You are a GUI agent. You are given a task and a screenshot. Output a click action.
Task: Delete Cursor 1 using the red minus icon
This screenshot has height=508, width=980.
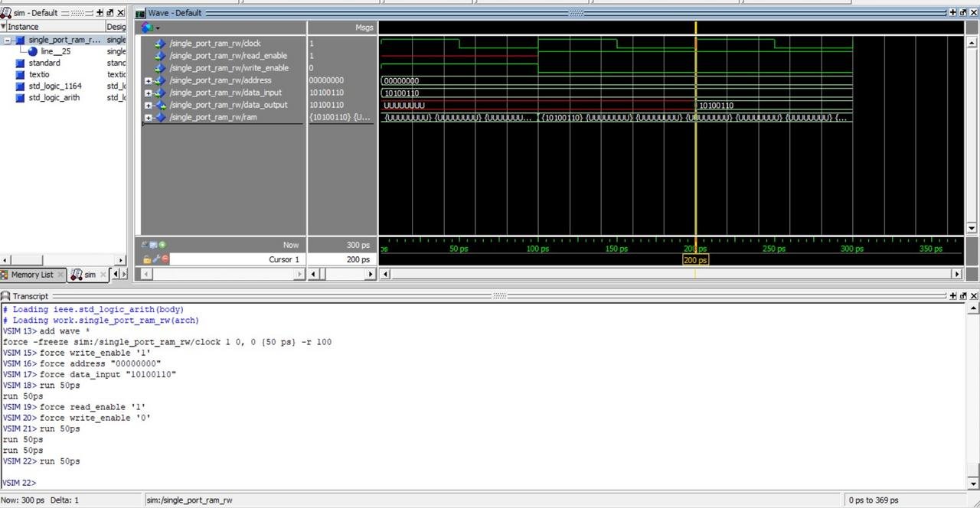(x=165, y=259)
